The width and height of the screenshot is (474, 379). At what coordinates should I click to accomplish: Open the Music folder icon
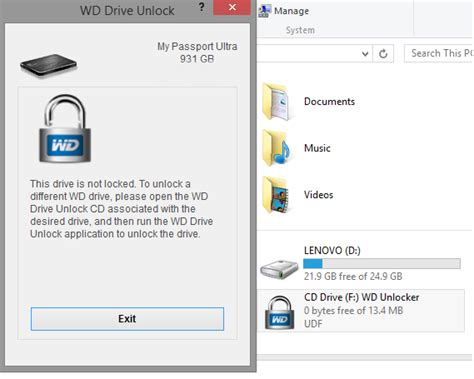[x=276, y=148]
